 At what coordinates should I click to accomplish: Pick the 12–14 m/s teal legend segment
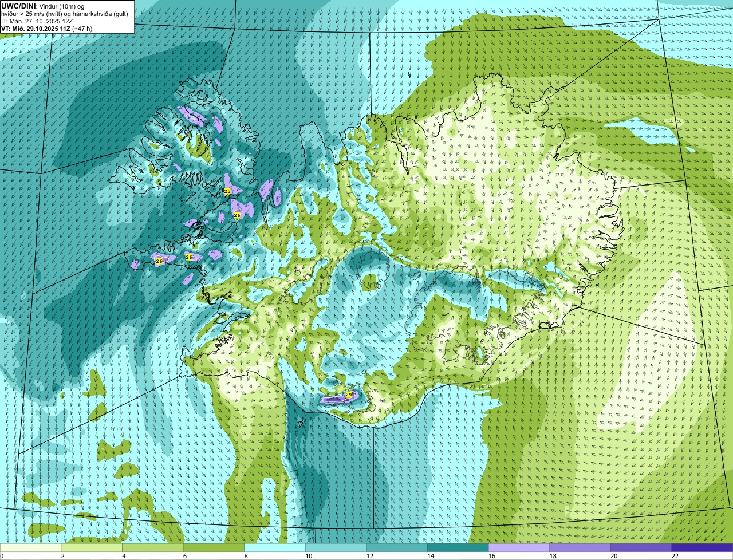(x=397, y=548)
